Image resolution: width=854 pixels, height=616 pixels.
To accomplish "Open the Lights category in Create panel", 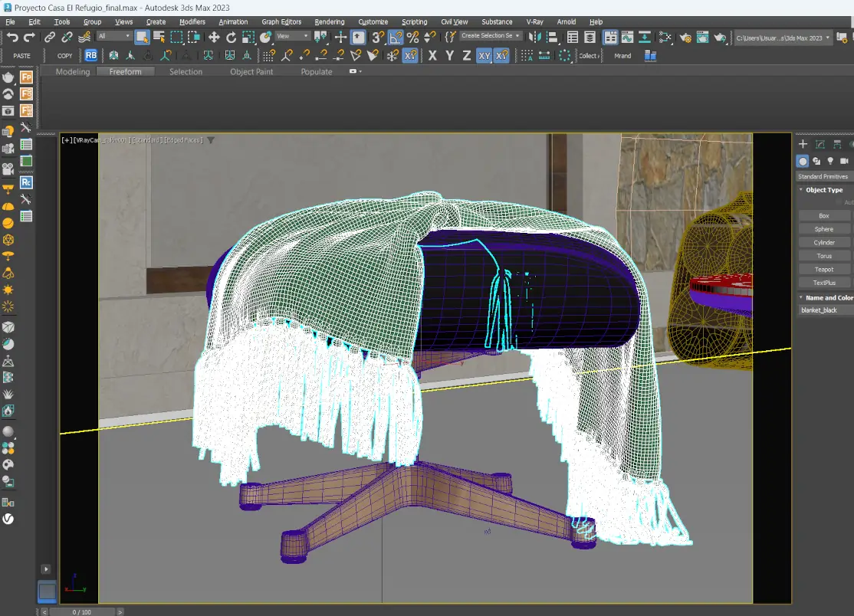I will pos(830,162).
